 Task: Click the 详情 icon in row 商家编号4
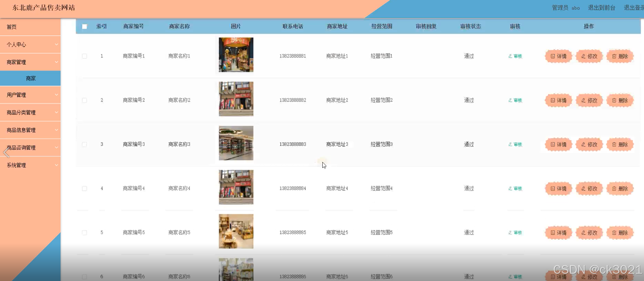pyautogui.click(x=552, y=188)
